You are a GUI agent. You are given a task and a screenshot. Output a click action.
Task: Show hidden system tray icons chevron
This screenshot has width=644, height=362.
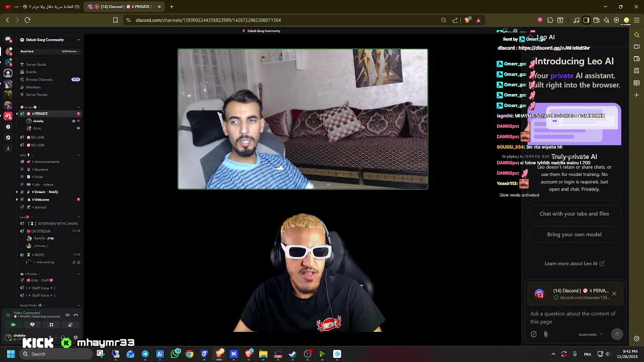(553, 354)
